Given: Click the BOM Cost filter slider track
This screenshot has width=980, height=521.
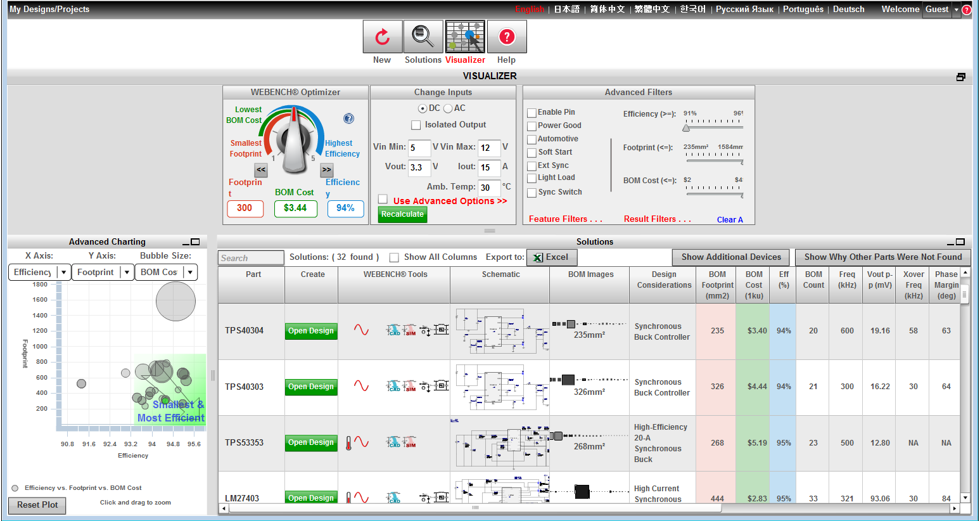Looking at the screenshot, I should (713, 195).
